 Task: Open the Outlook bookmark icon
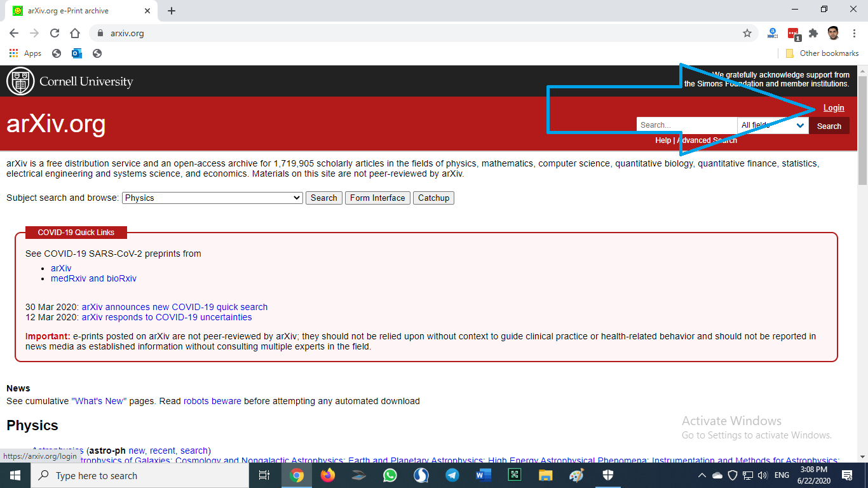coord(77,53)
